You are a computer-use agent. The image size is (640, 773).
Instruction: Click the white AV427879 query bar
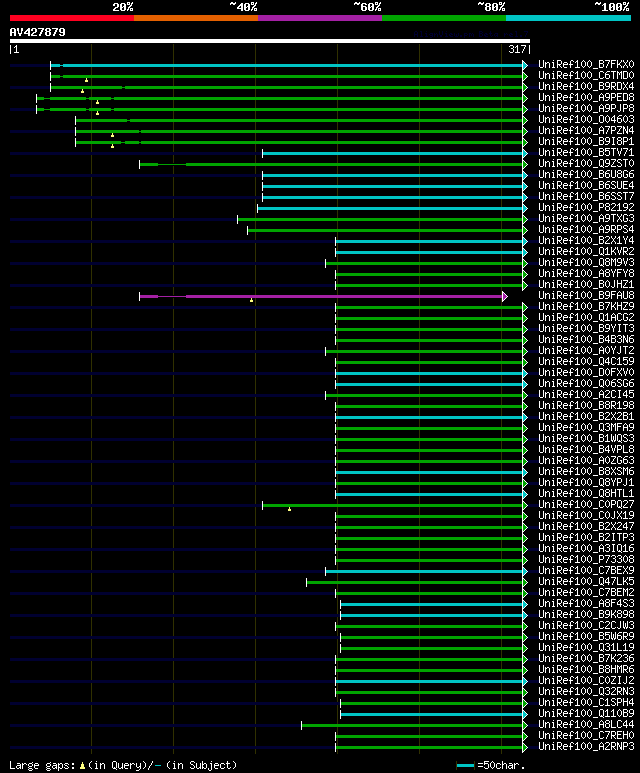[x=270, y=41]
